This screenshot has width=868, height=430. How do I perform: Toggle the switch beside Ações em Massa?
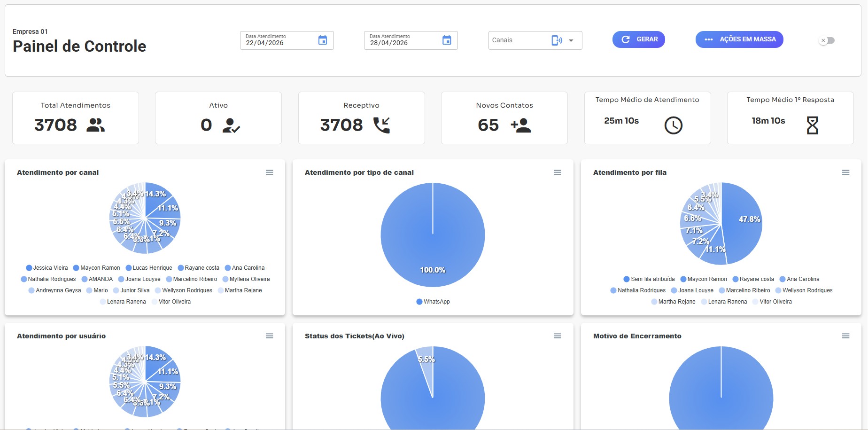(827, 40)
